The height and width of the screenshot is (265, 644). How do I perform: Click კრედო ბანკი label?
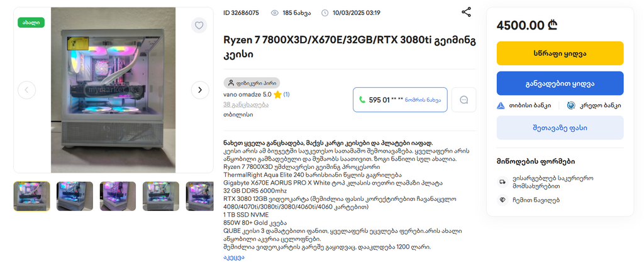click(x=600, y=105)
